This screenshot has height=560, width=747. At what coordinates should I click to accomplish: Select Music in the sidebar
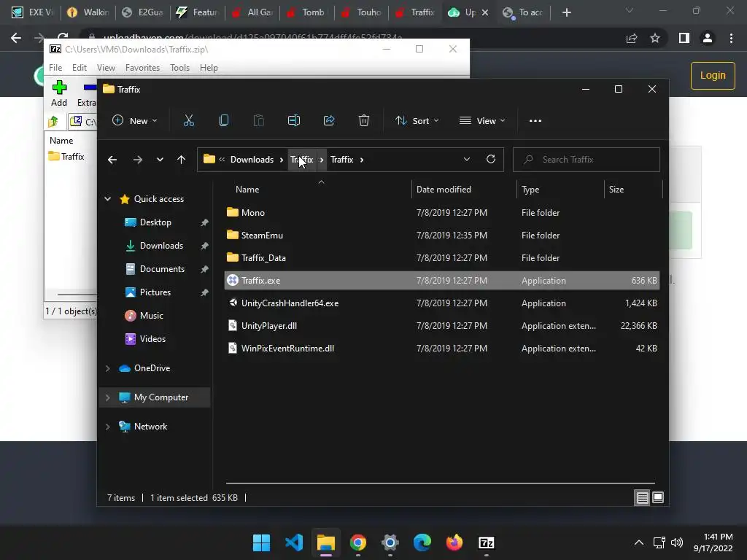[x=152, y=316]
